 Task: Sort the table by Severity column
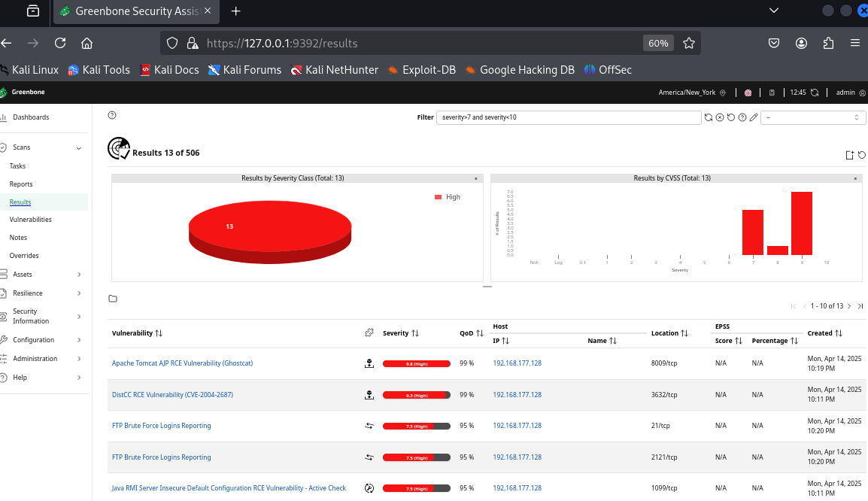401,332
